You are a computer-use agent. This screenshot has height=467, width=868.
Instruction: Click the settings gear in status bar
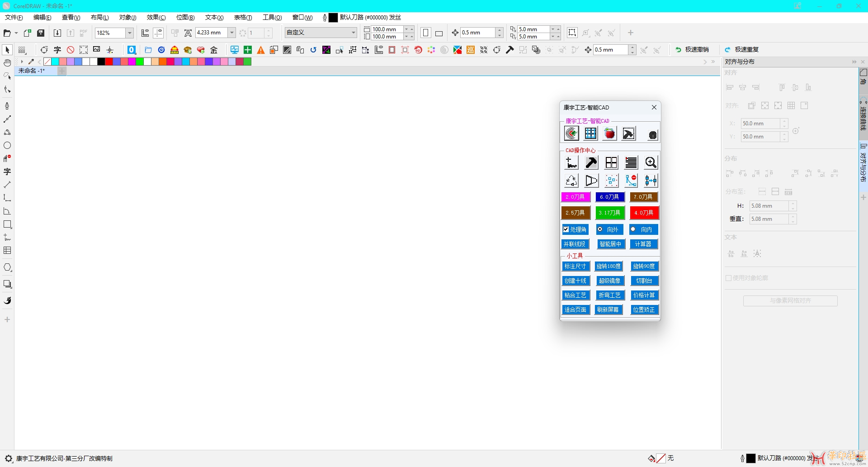click(9, 458)
